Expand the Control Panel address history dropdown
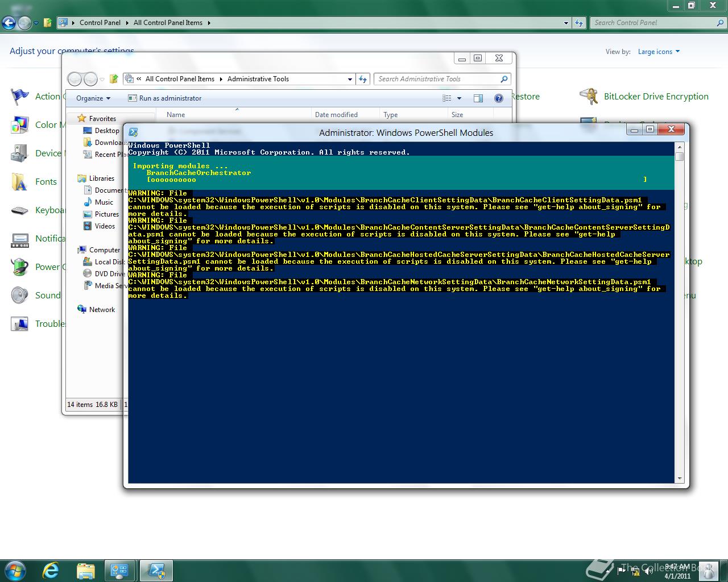The height and width of the screenshot is (582, 728). [566, 23]
